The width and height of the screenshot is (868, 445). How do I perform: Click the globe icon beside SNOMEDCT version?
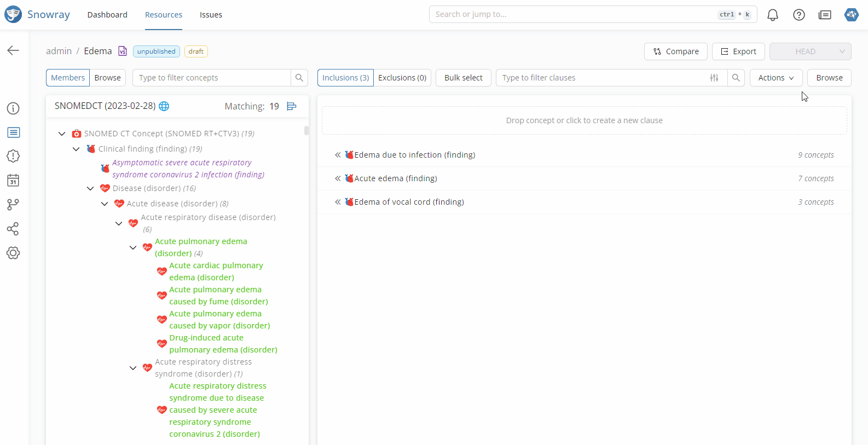click(164, 106)
